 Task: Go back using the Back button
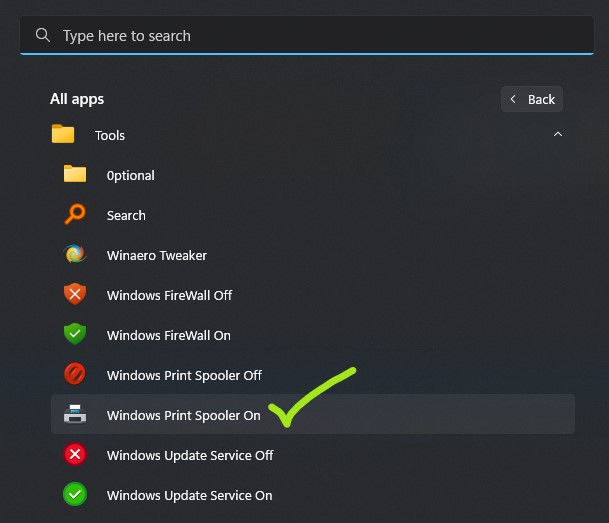tap(532, 99)
